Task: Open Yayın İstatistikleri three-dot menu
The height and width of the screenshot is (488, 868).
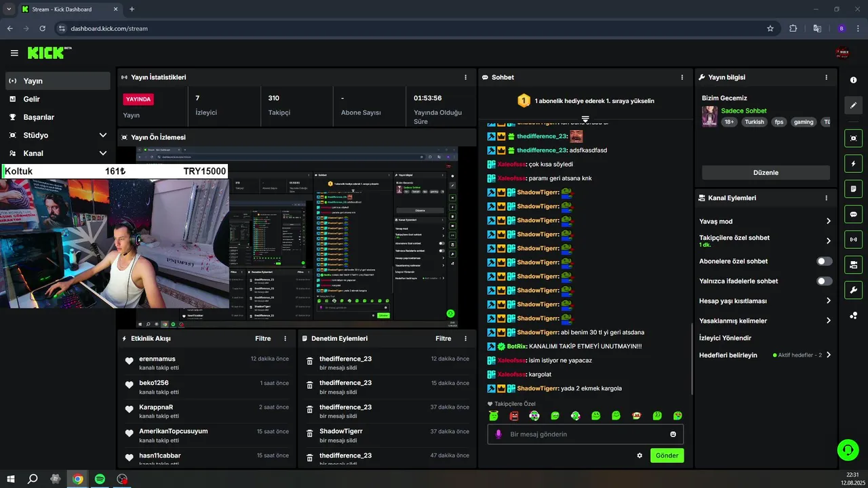Action: point(465,77)
